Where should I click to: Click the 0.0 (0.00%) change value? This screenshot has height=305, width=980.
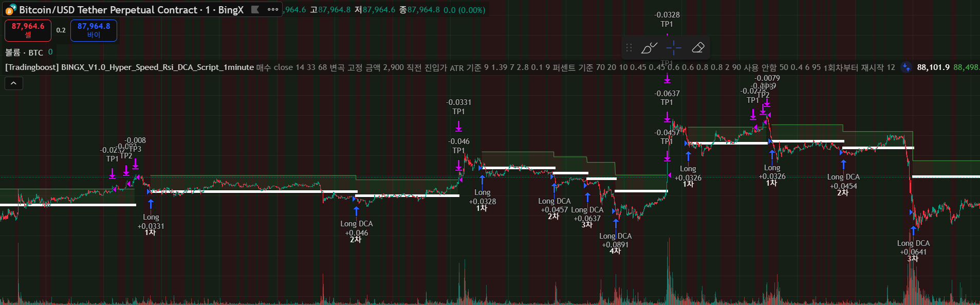pyautogui.click(x=465, y=10)
